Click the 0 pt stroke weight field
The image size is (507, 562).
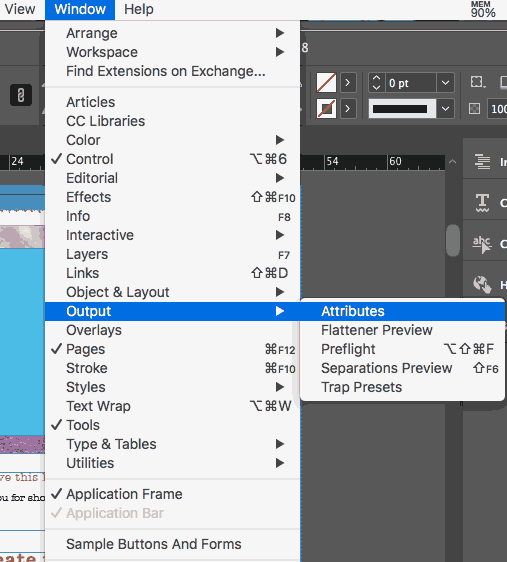(x=411, y=83)
